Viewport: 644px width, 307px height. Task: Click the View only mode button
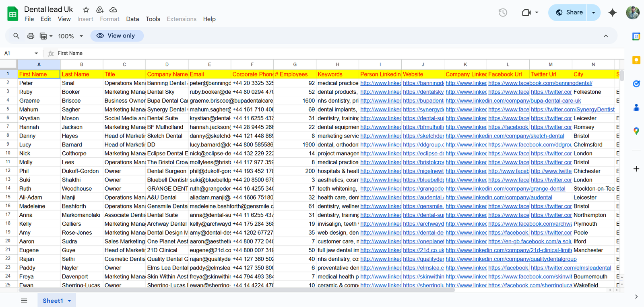click(x=117, y=36)
